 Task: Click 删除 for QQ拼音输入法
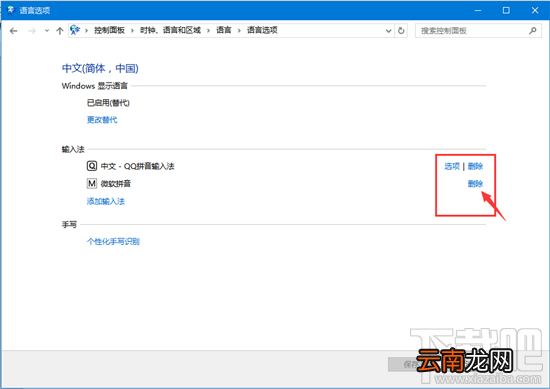click(476, 166)
